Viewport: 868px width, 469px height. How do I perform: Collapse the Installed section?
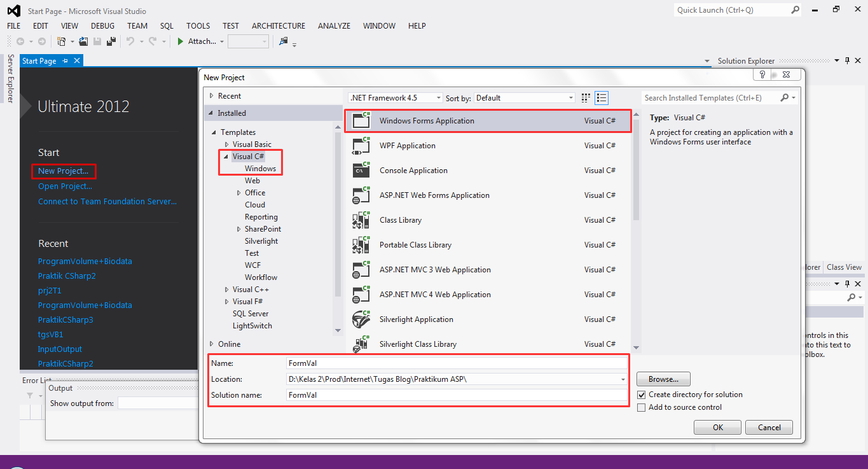tap(211, 113)
